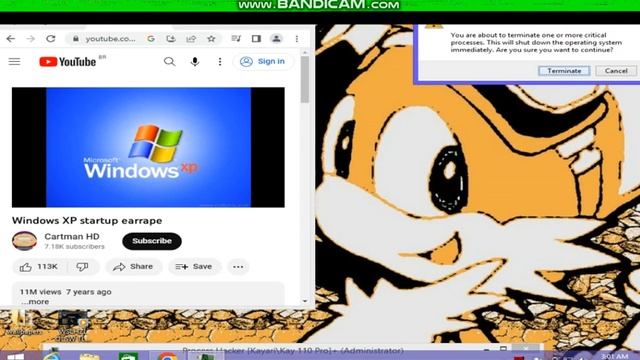Viewport: 640px width, 360px height.
Task: Open the YouTube hamburger guide menu
Action: pos(14,62)
